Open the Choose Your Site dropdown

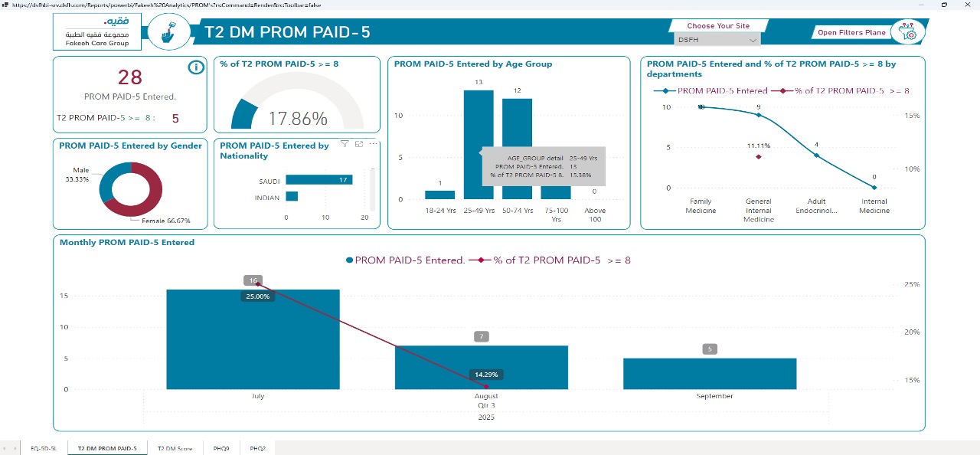point(717,40)
